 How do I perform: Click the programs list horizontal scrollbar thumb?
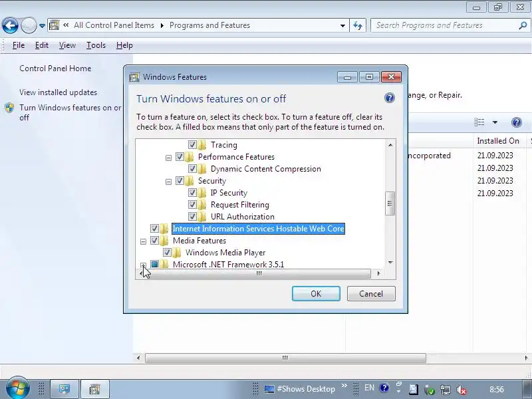pyautogui.click(x=285, y=358)
